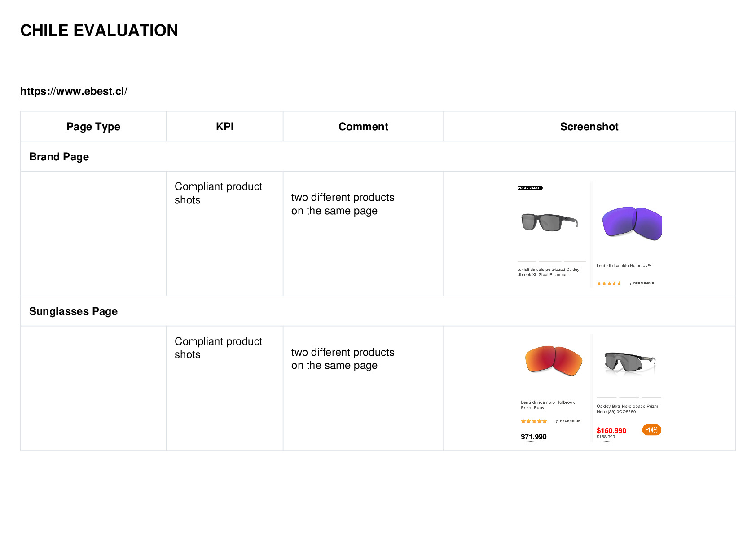Open the https://www.ebest.cl/ hyperlink
756x535 pixels.
click(74, 91)
